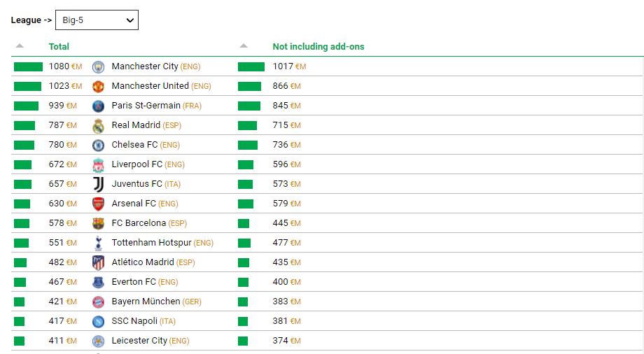
Task: Sort by Total using its arrow
Action: [20, 46]
